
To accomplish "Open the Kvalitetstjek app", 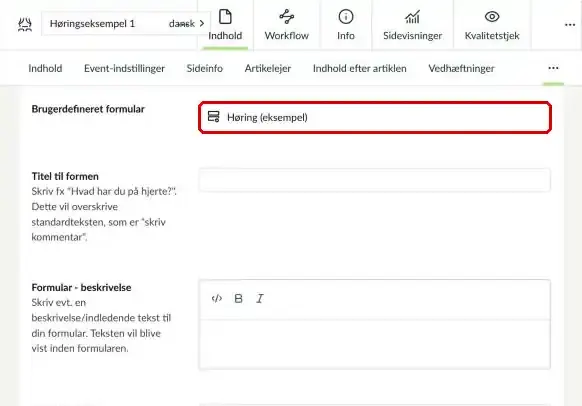I will coord(492,25).
